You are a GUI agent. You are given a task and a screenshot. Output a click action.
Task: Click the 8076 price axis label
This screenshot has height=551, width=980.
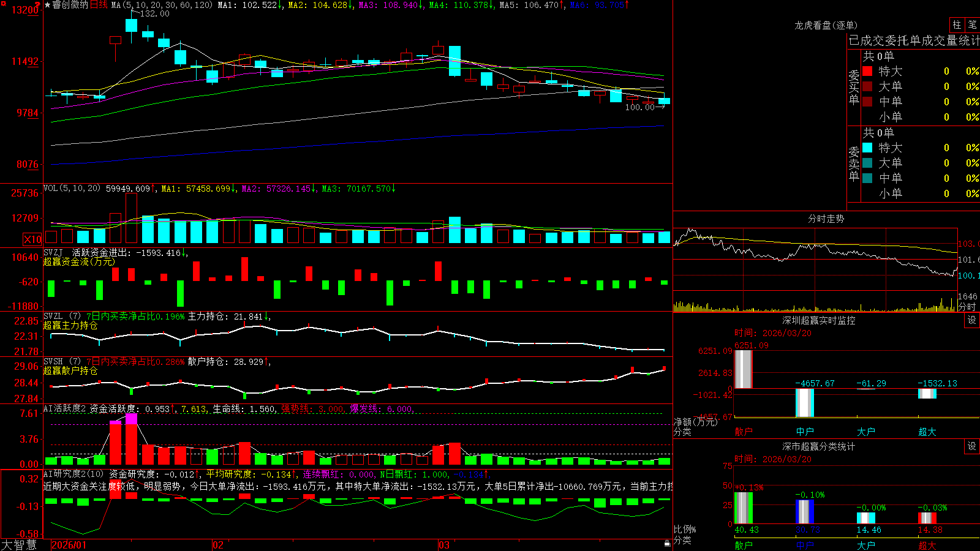tap(28, 164)
